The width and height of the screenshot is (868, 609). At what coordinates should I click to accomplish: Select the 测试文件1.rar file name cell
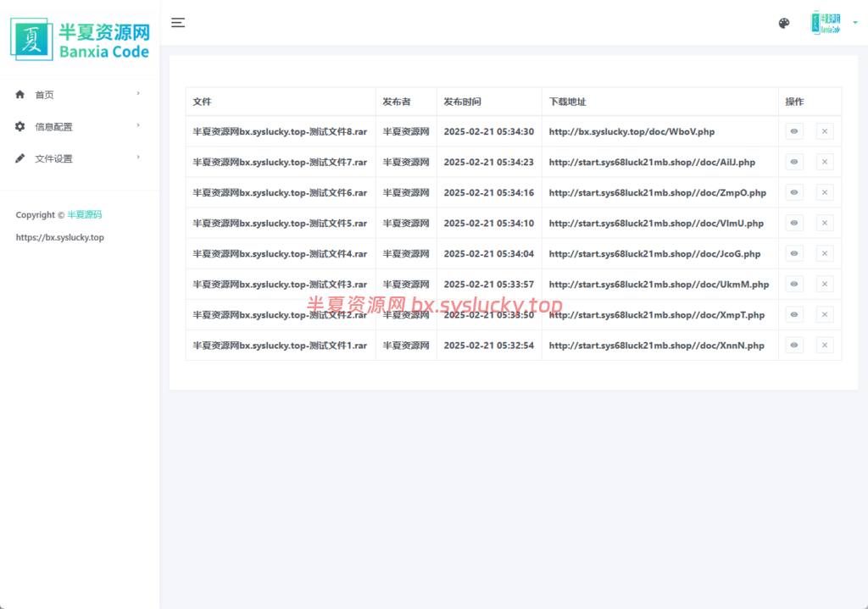pos(280,345)
